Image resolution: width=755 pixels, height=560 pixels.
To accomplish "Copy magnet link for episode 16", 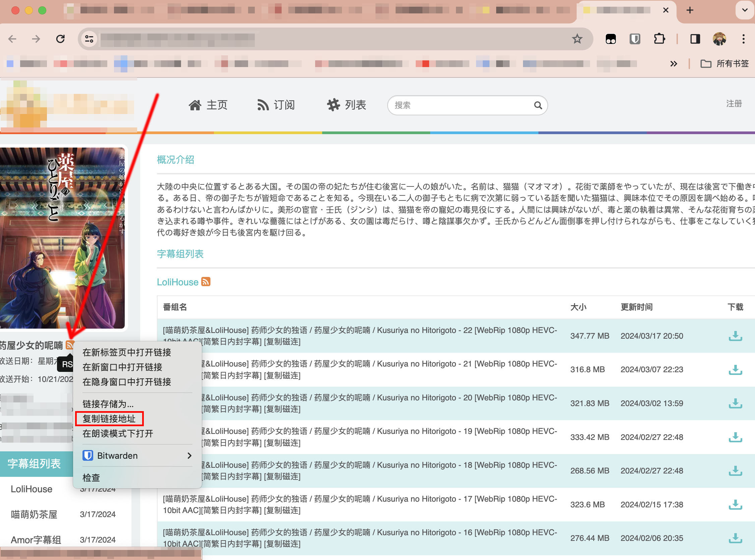I will click(x=282, y=544).
